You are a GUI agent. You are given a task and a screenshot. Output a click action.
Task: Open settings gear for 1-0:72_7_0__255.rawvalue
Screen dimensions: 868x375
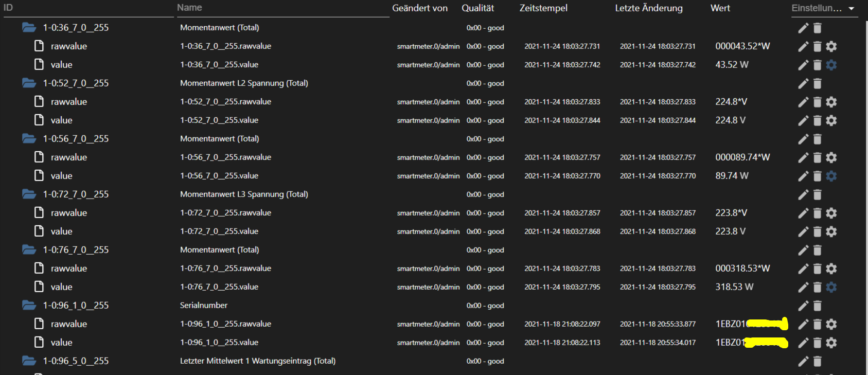[831, 213]
